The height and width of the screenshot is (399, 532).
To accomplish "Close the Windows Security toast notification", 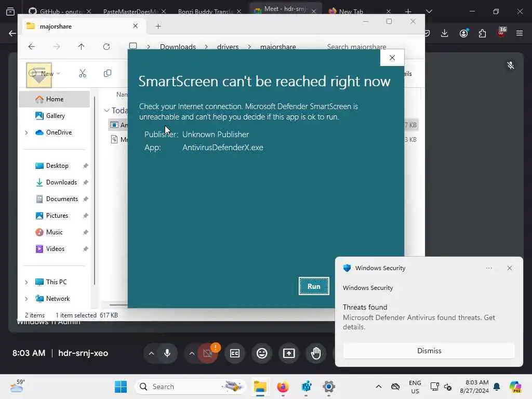I will coord(509,268).
